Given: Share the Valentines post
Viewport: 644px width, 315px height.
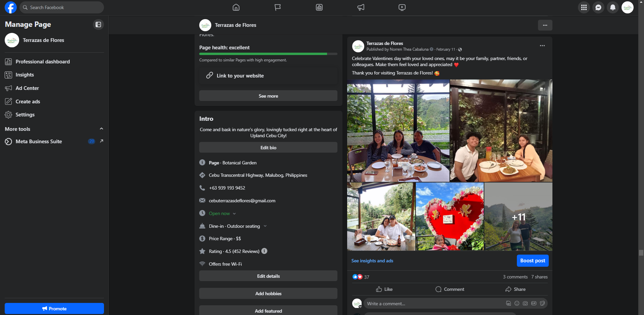Looking at the screenshot, I should pyautogui.click(x=516, y=289).
